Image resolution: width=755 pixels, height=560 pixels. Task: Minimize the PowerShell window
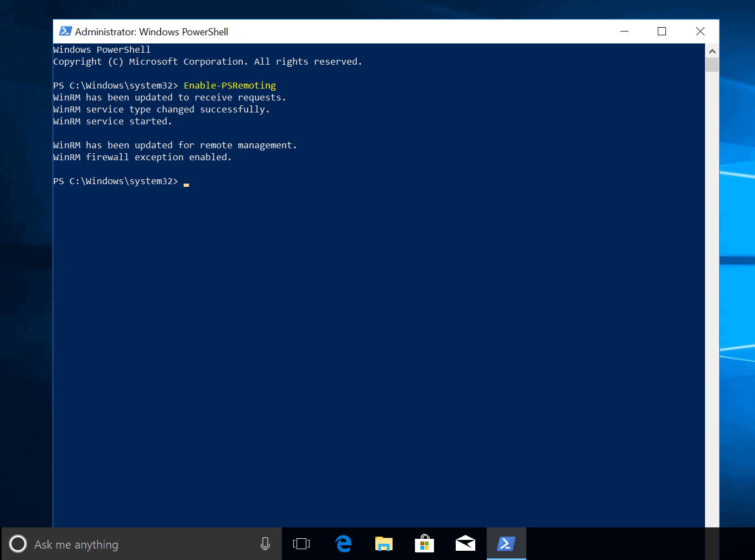(x=624, y=32)
